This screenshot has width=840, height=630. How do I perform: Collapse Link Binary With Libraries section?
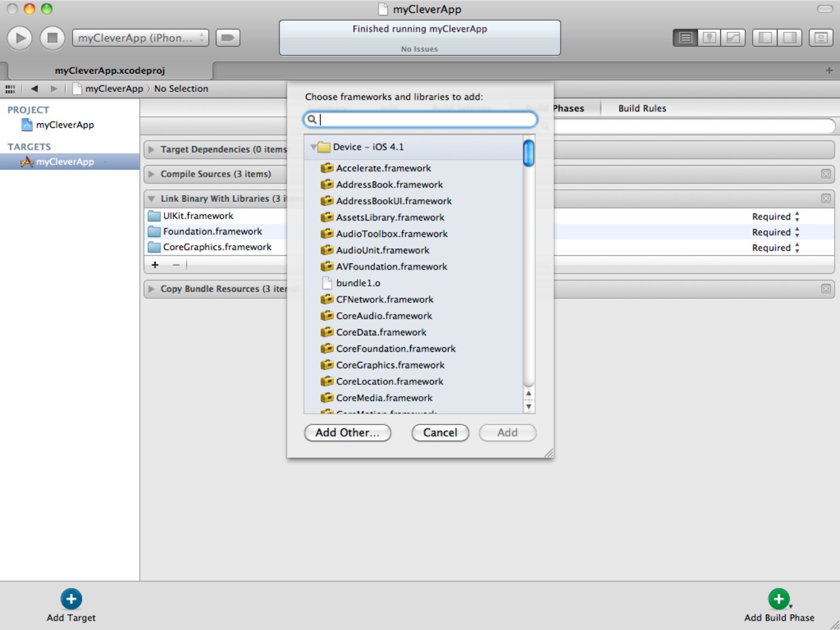[151, 199]
